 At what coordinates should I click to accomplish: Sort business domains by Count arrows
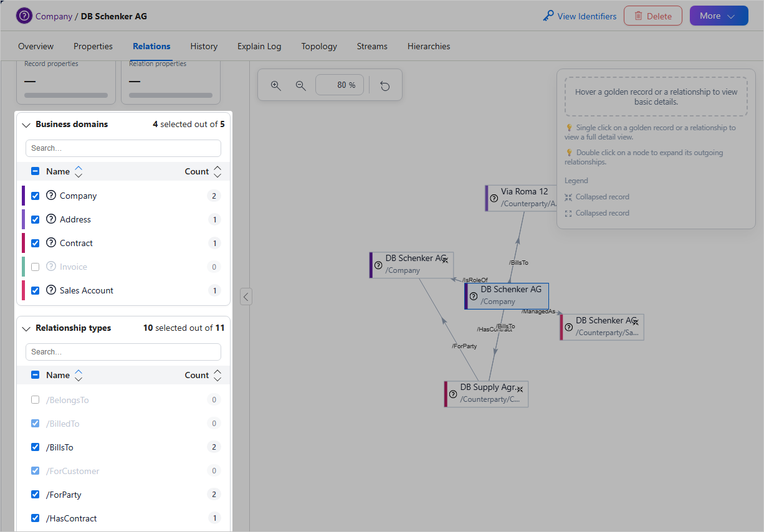point(217,171)
